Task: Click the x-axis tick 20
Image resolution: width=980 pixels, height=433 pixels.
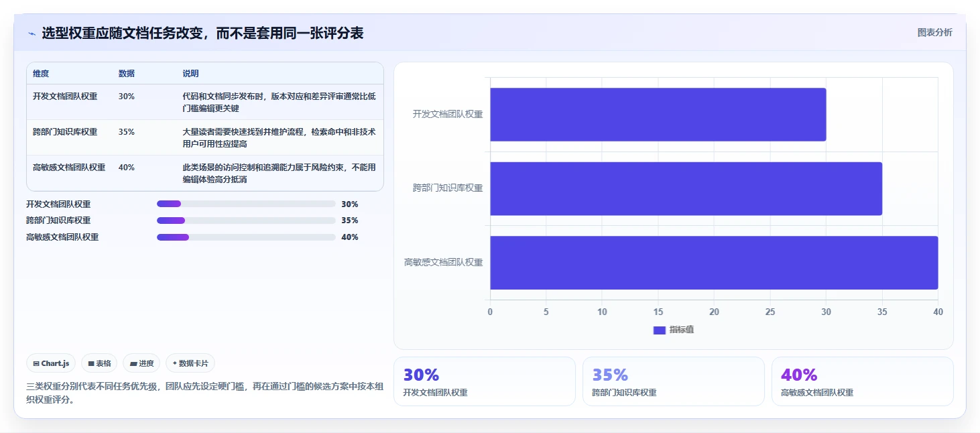Action: pyautogui.click(x=714, y=312)
